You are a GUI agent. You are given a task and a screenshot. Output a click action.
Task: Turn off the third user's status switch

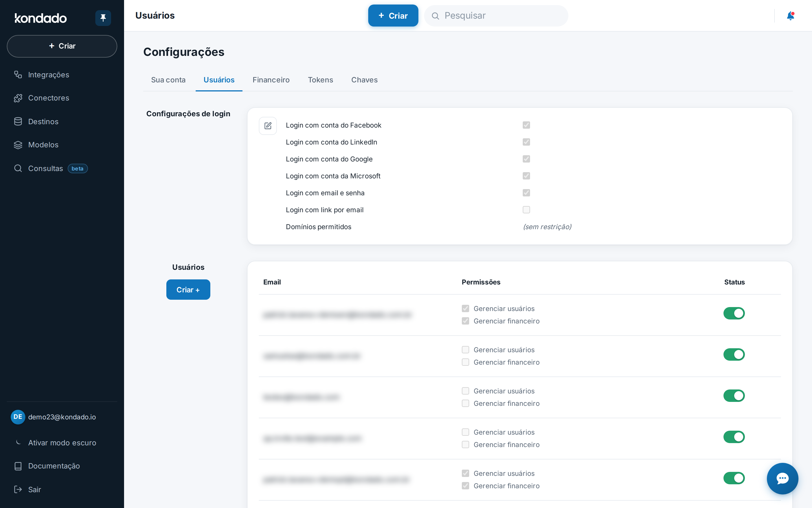coord(734,396)
